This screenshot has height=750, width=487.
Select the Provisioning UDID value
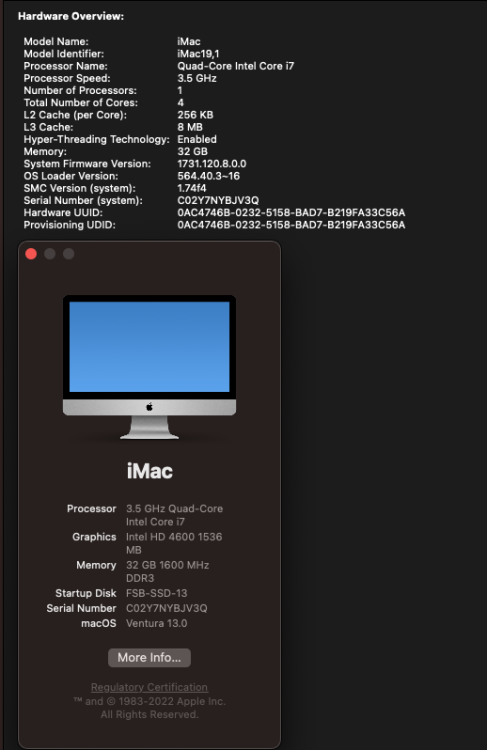tap(291, 225)
